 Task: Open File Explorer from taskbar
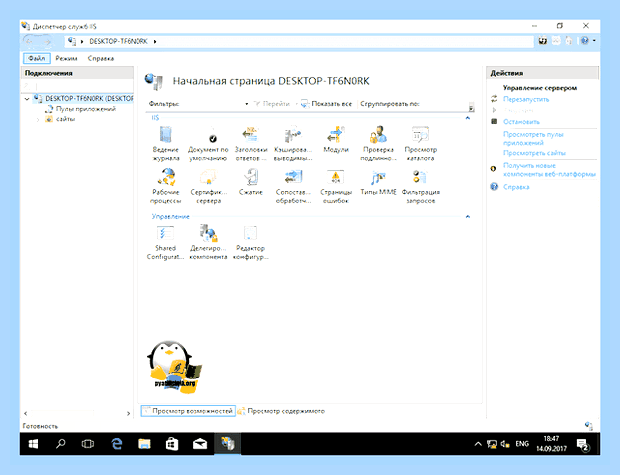(x=144, y=444)
